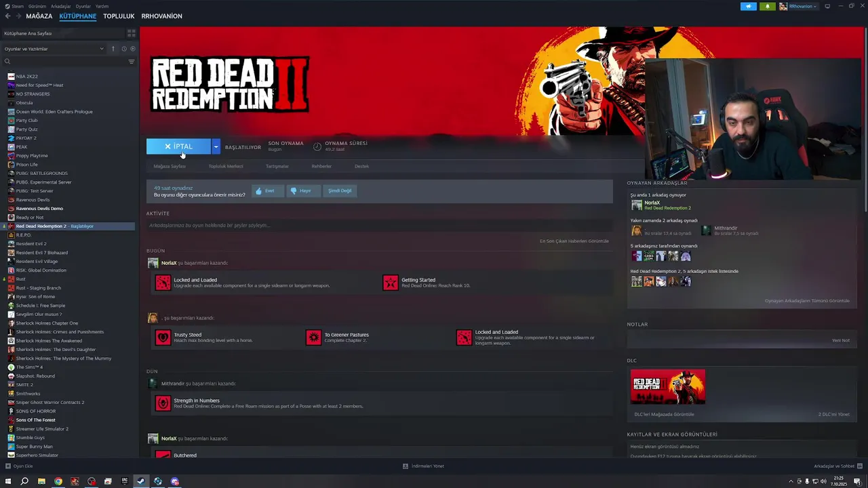Go to the TOPLULUK tab
868x488 pixels.
pyautogui.click(x=119, y=16)
